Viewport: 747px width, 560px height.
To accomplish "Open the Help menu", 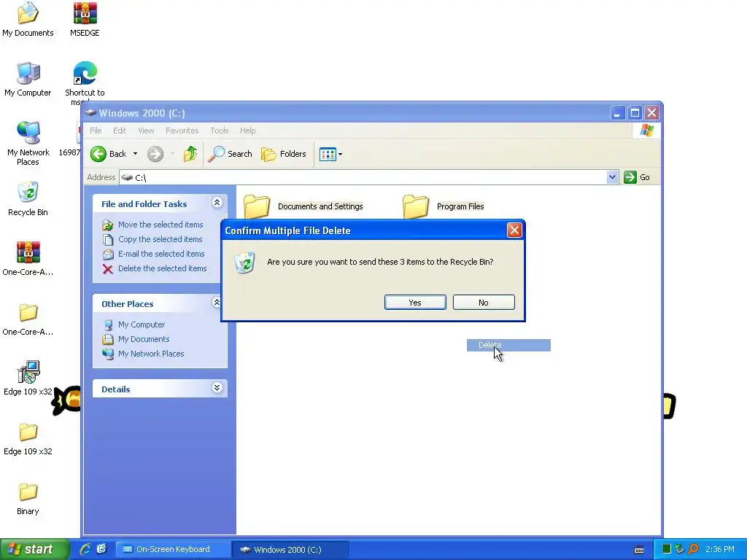I will tap(247, 131).
